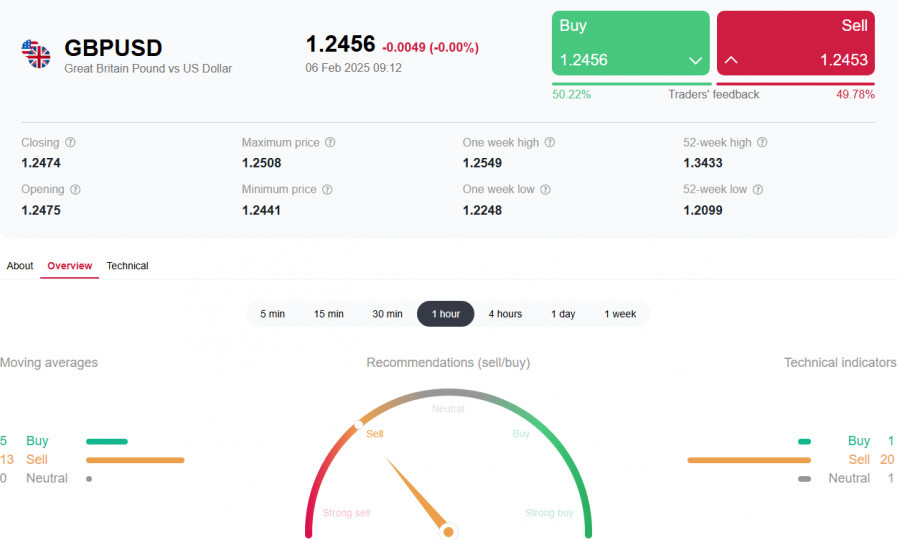Click the green 50.22% traders' feedback bar
The image size is (900, 540).
pos(631,84)
